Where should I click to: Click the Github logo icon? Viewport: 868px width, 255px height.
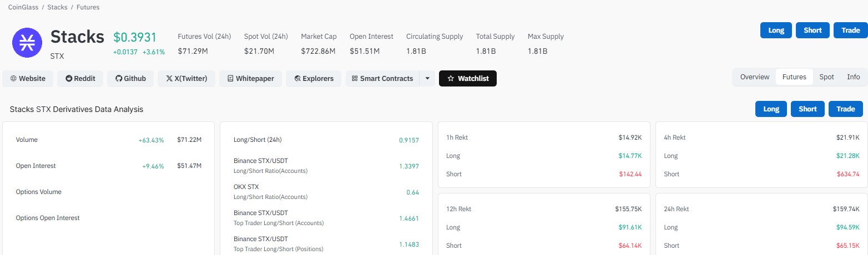(118, 79)
